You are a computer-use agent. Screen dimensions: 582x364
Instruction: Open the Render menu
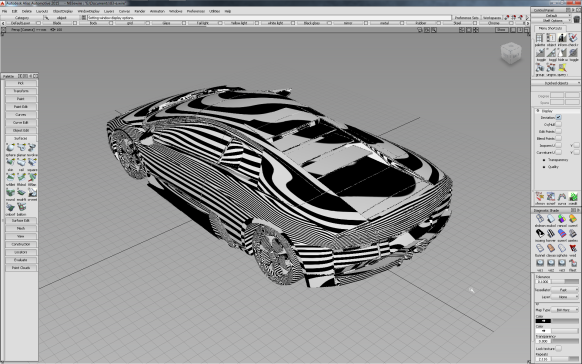(x=140, y=12)
